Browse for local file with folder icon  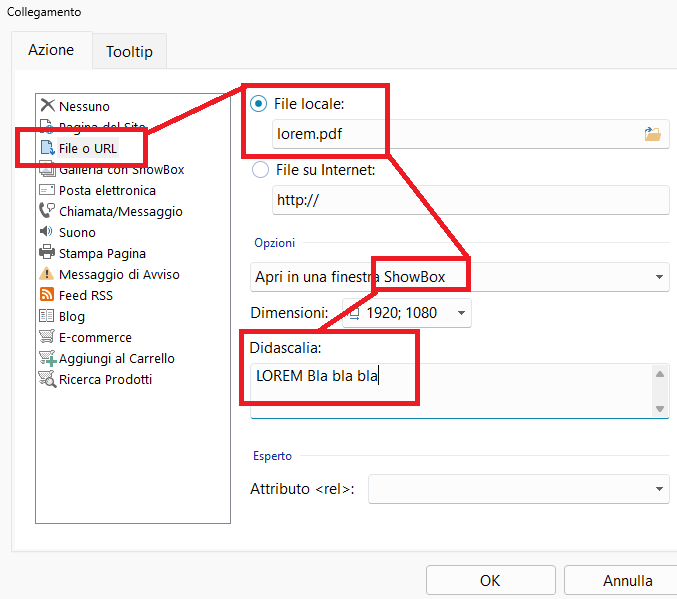click(x=653, y=134)
